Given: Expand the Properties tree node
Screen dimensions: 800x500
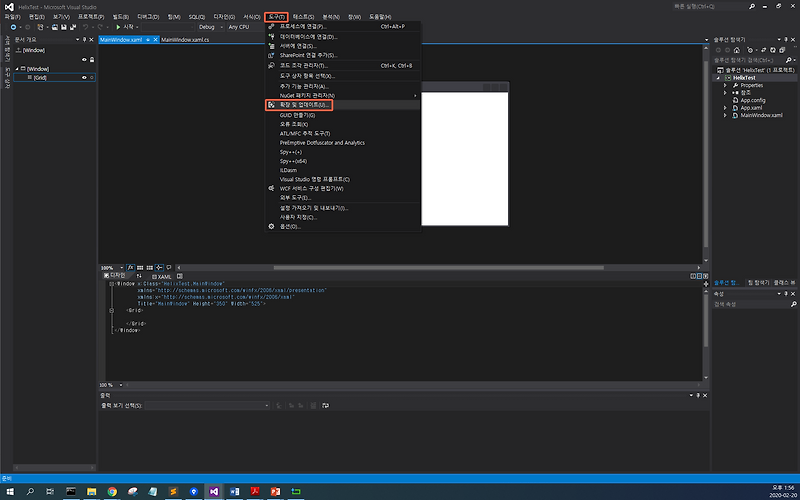Looking at the screenshot, I should (725, 86).
